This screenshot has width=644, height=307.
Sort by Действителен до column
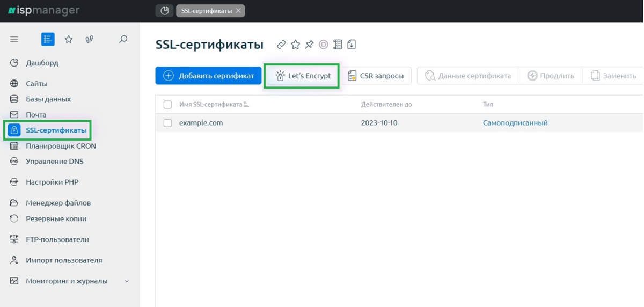click(386, 105)
